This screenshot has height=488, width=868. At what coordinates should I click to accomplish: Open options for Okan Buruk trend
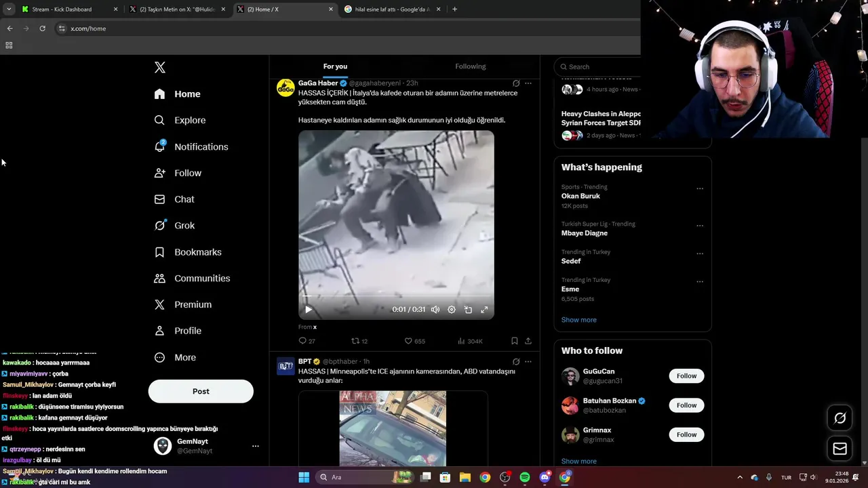pyautogui.click(x=700, y=189)
